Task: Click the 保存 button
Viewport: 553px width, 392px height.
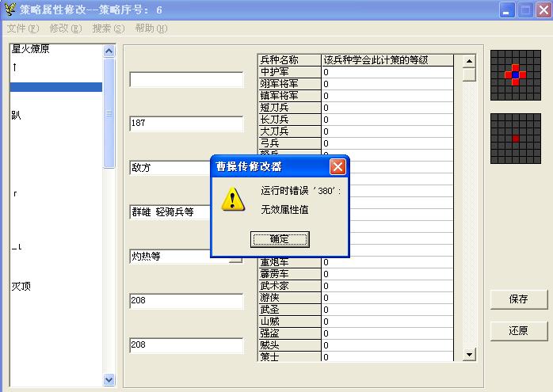Action: [518, 299]
